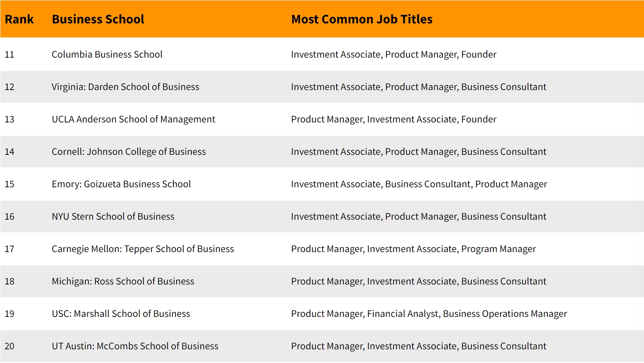
Task: Click rank number 20
Action: click(x=9, y=346)
